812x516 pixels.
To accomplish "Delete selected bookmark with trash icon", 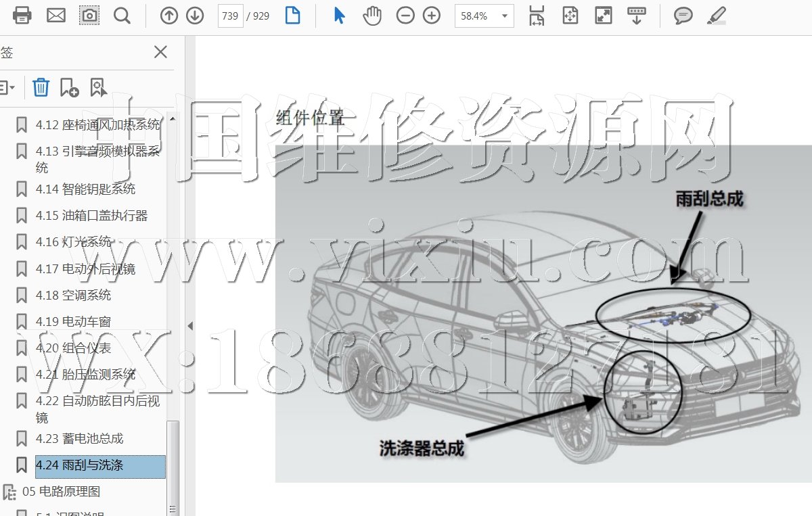I will click(x=41, y=87).
